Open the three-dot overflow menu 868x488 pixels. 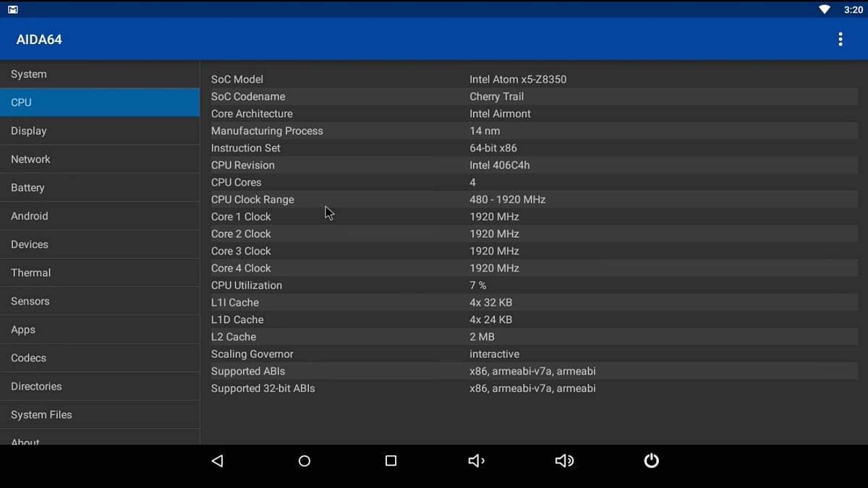pyautogui.click(x=841, y=39)
